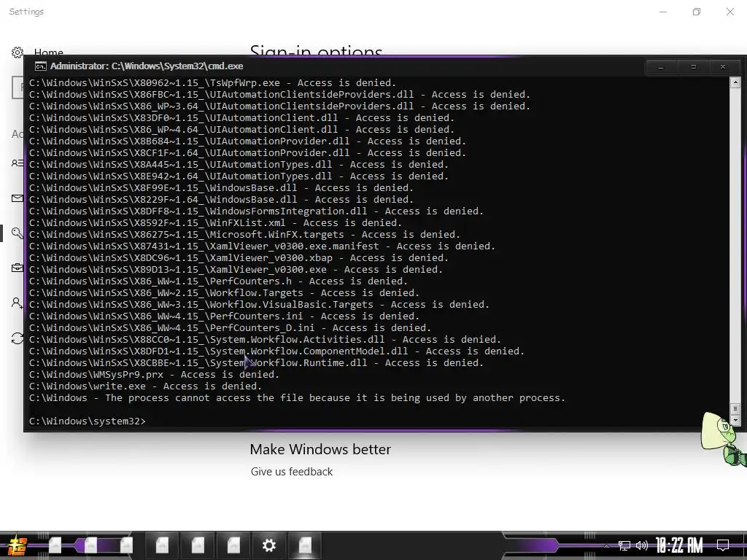Click the Microsoft.WinFX.targets line
Image resolution: width=747 pixels, height=560 pixels.
click(244, 234)
